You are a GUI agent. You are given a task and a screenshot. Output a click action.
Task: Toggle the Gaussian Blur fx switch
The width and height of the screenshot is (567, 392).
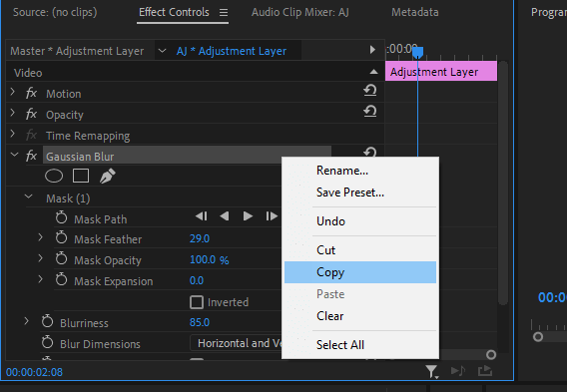[32, 156]
